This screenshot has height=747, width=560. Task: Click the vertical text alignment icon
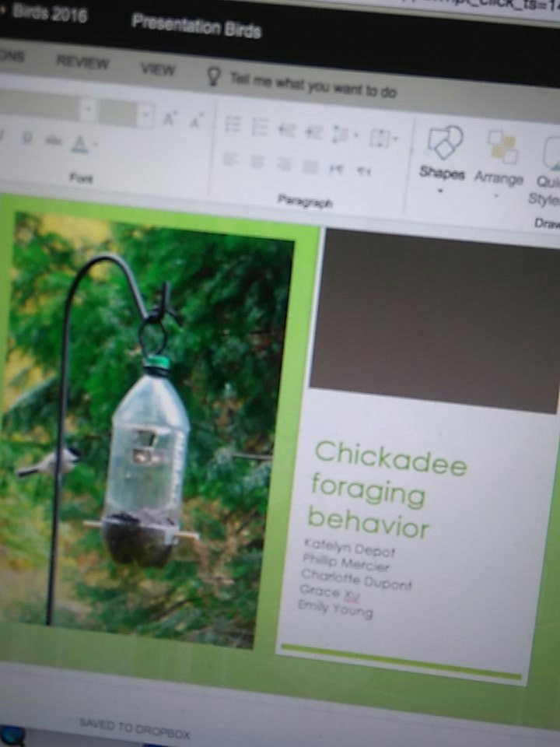[380, 139]
